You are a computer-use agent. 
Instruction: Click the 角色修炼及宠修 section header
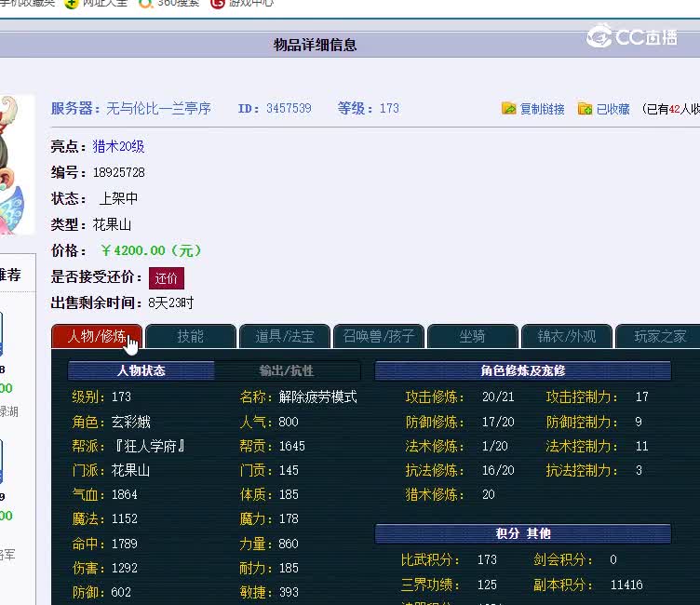523,370
